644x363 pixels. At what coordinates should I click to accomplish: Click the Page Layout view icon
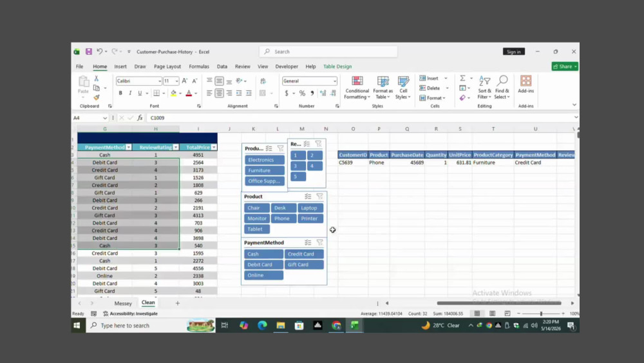pyautogui.click(x=492, y=313)
